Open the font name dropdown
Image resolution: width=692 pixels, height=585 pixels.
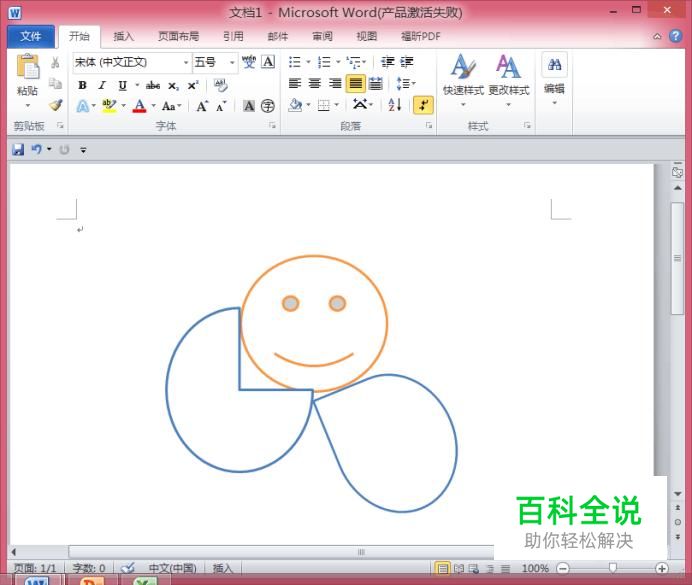pos(186,62)
